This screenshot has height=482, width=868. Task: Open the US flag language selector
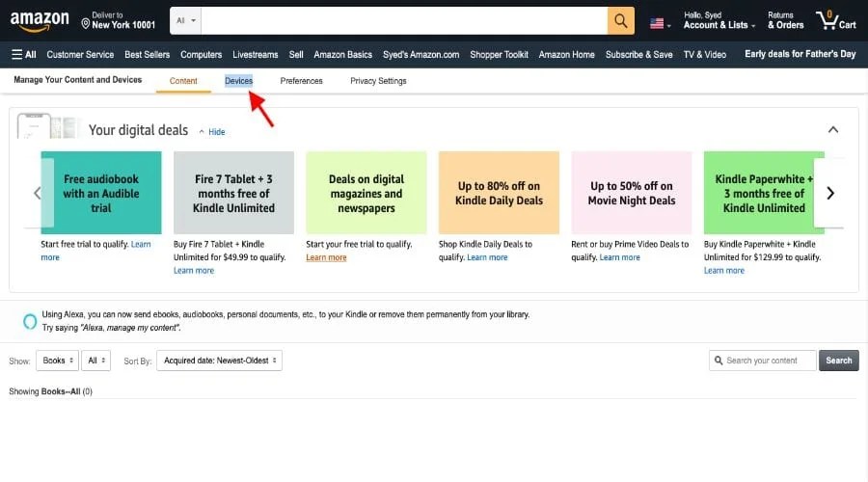(x=660, y=24)
